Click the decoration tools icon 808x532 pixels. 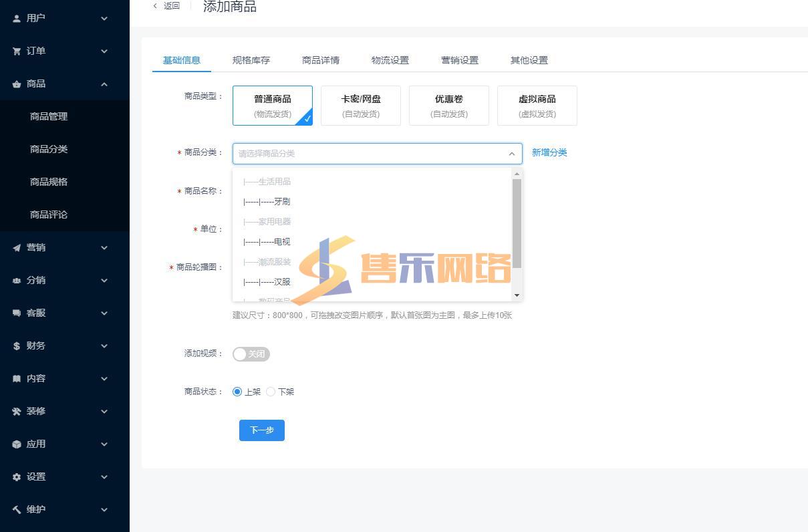coord(17,412)
